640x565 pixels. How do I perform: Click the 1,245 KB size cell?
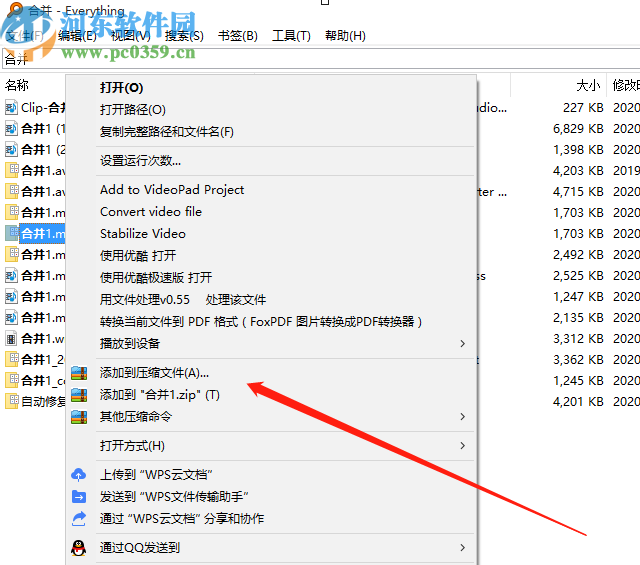[578, 381]
